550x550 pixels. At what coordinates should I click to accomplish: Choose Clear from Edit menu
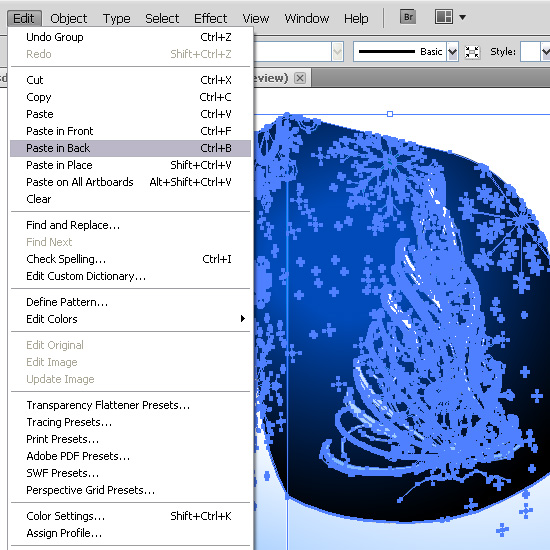(130, 199)
